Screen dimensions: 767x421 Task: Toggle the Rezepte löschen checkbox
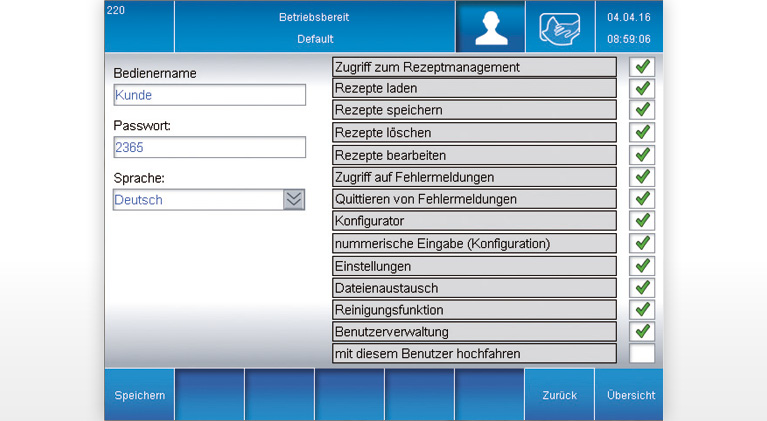(642, 133)
